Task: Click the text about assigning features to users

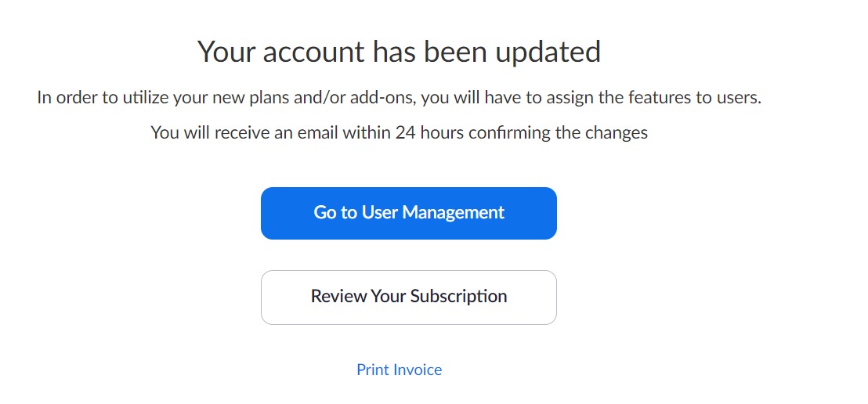Action: point(399,98)
